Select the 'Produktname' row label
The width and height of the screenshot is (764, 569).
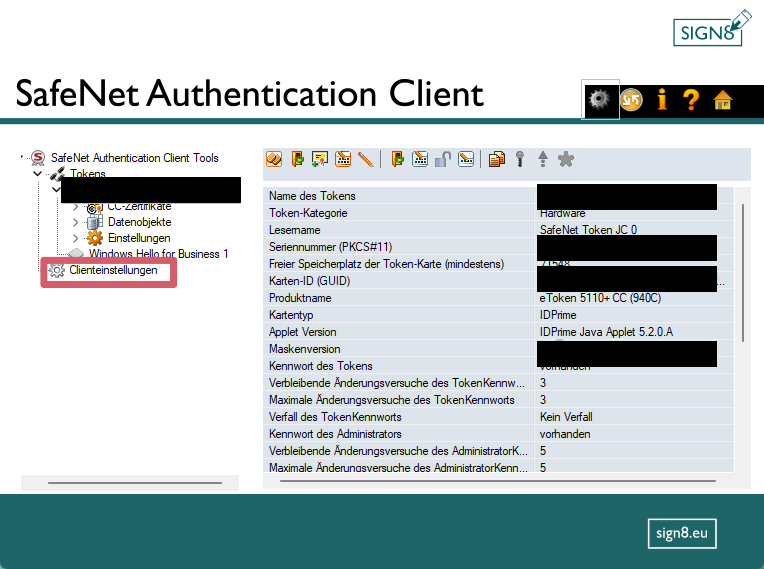point(300,298)
